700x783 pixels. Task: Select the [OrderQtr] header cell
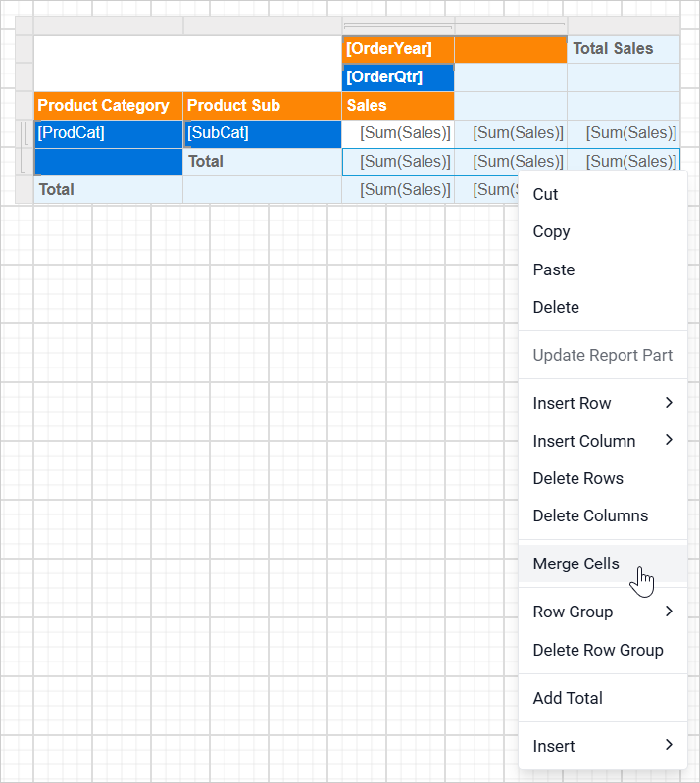pos(398,77)
